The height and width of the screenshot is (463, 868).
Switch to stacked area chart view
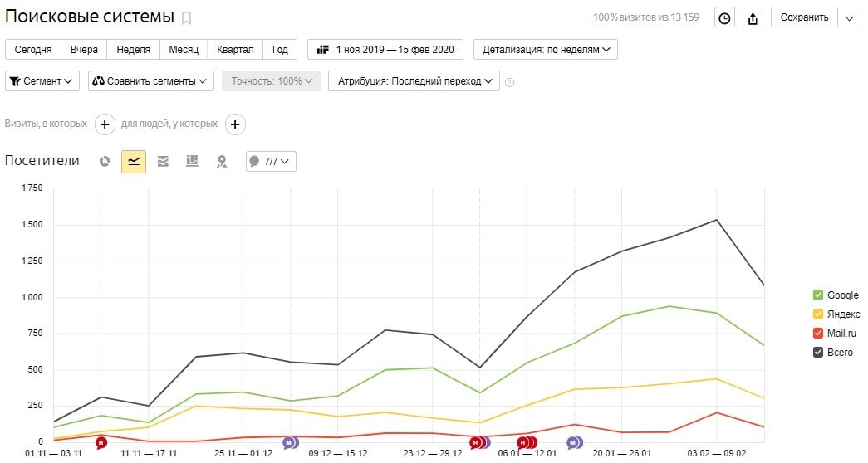(x=163, y=162)
